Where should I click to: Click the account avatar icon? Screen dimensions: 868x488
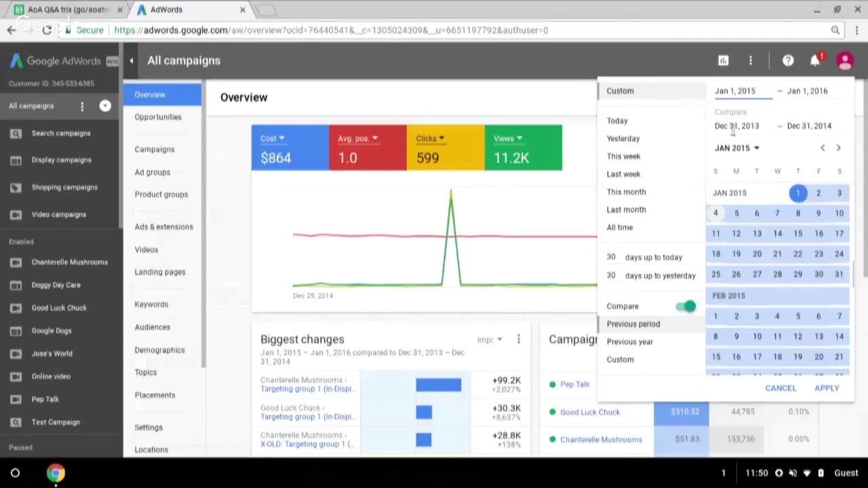click(845, 61)
